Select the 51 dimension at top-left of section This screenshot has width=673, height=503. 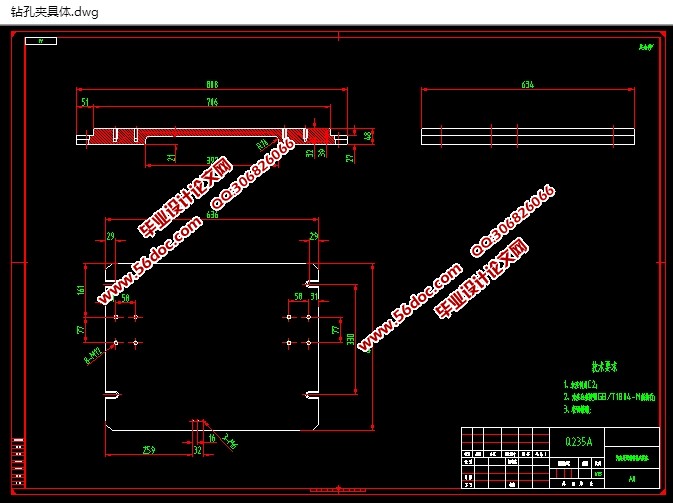[x=84, y=102]
